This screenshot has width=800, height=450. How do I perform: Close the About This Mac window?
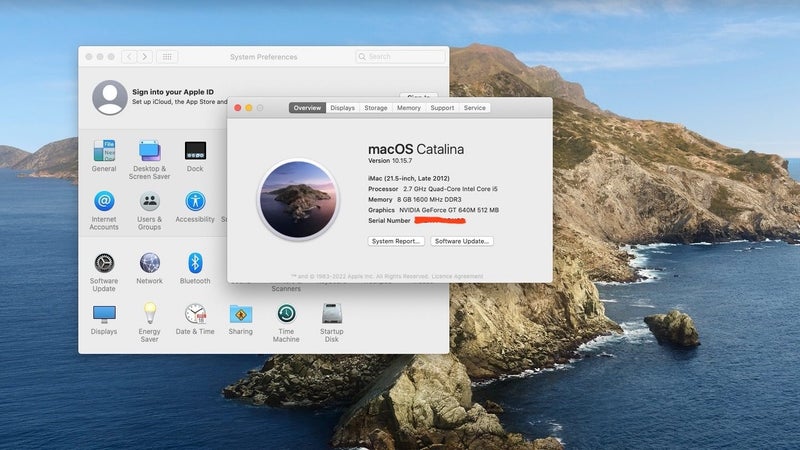tap(238, 108)
